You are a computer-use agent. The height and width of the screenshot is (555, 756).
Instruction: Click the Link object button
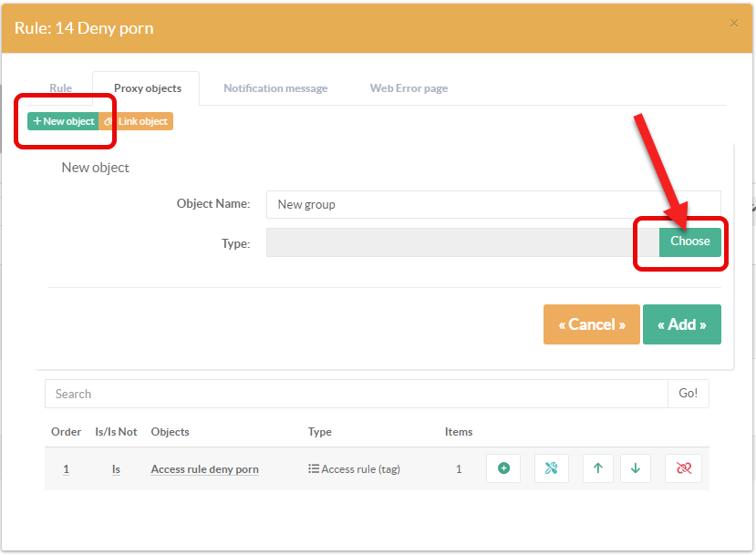[136, 121]
